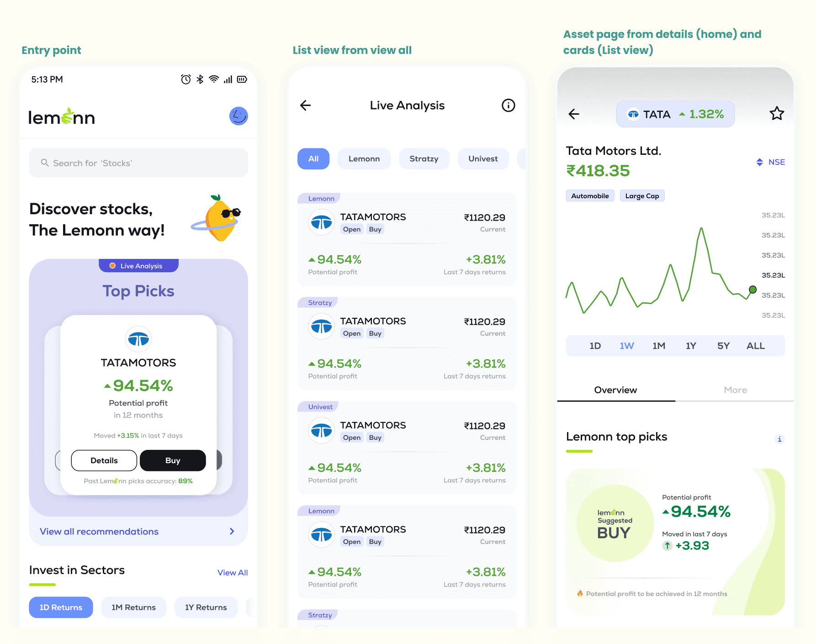The image size is (816, 644).
Task: Switch to the More tab
Action: tap(735, 390)
